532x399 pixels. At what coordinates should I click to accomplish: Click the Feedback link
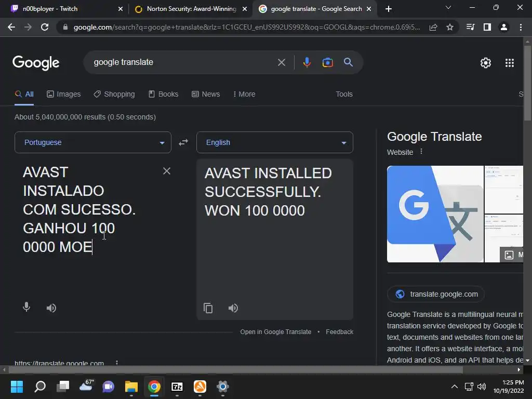click(340, 332)
